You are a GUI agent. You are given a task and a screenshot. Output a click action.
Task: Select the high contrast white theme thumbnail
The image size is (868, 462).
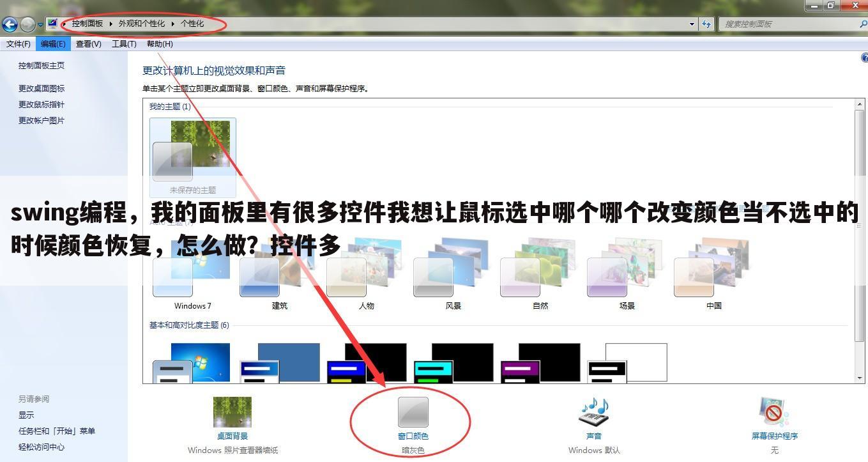pos(627,363)
